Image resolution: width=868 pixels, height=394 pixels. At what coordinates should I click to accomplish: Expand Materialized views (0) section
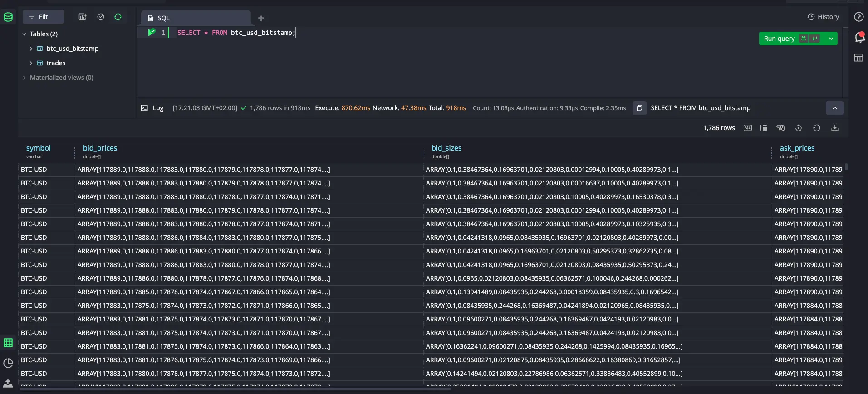24,78
